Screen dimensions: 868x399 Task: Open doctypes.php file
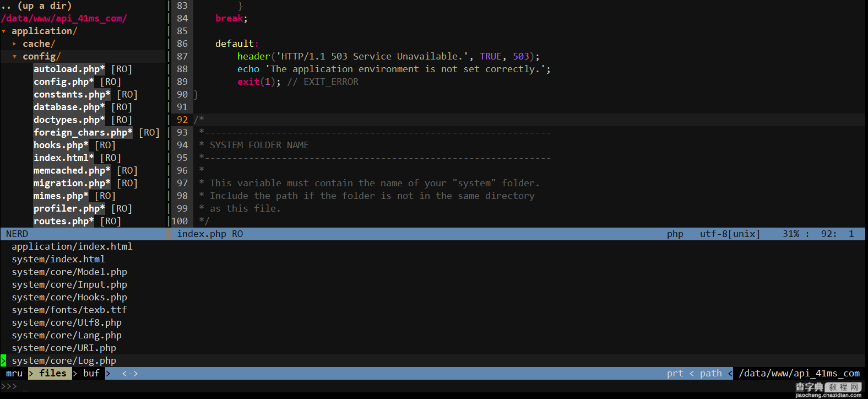click(x=69, y=120)
